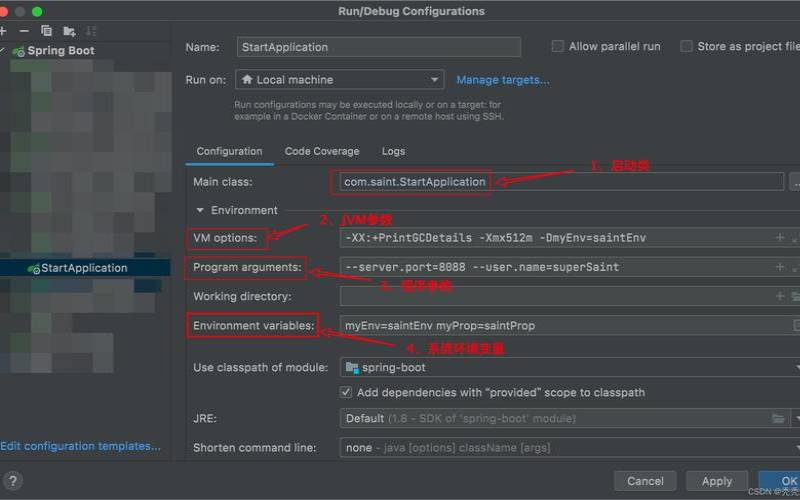Enable the Allow parallel run checkbox
Viewport: 800px width, 500px height.
(x=558, y=47)
